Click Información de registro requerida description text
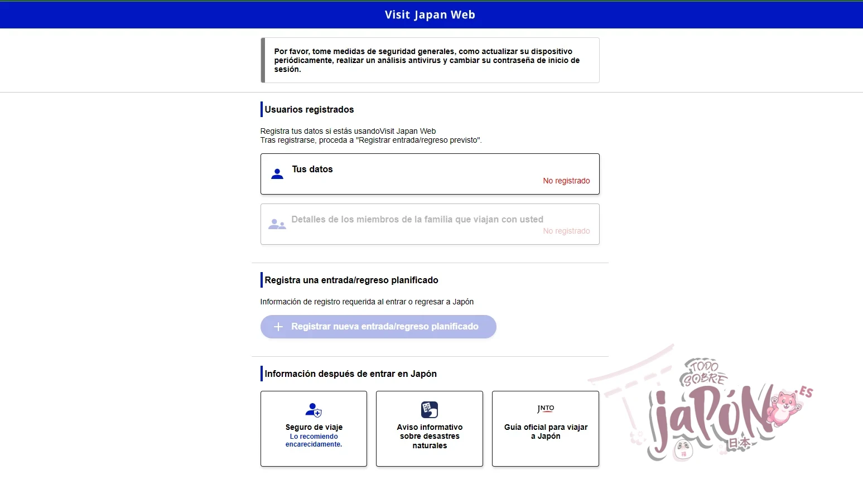 [x=367, y=302]
